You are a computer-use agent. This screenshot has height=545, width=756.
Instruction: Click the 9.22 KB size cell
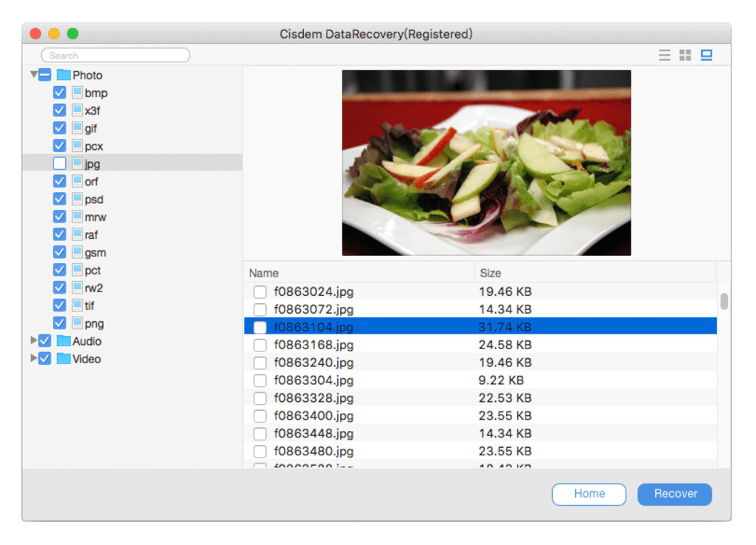501,380
